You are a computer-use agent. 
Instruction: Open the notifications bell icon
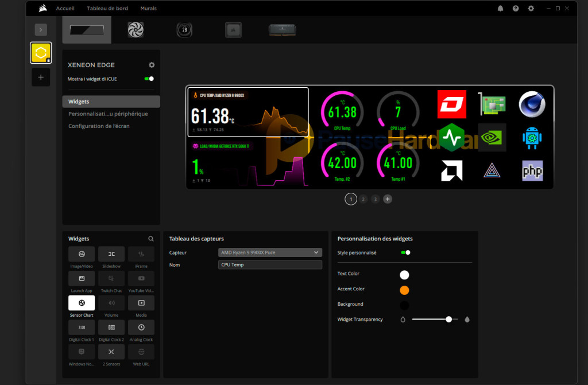pyautogui.click(x=500, y=9)
